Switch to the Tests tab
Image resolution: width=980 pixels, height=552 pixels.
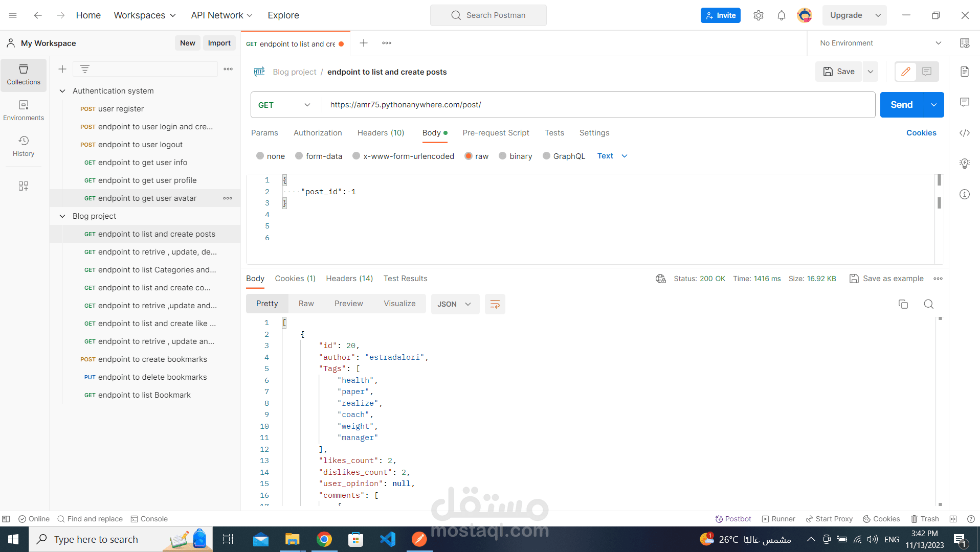[554, 133]
